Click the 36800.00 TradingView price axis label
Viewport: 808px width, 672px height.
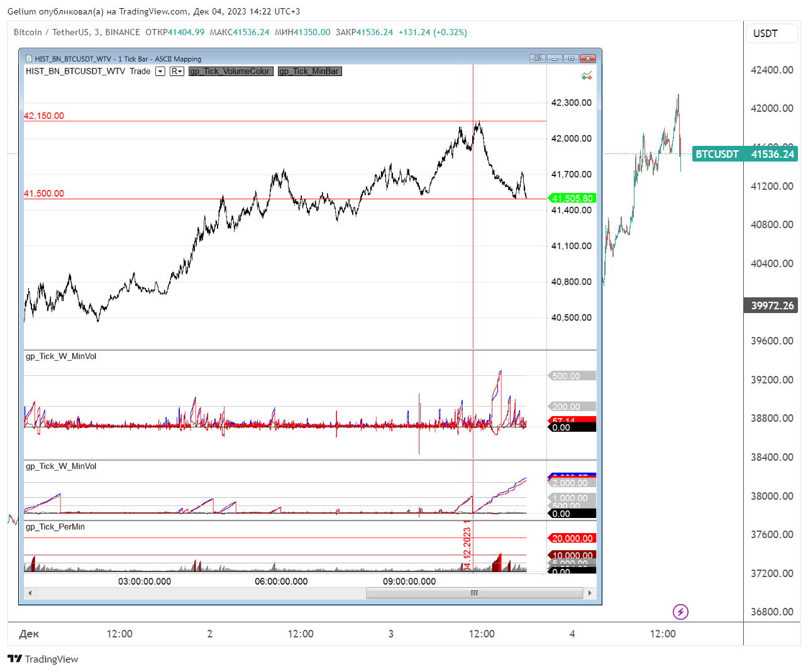click(772, 612)
